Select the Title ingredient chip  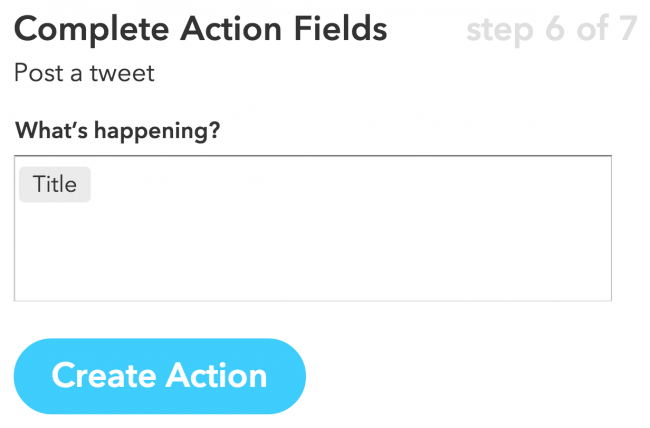pos(55,185)
